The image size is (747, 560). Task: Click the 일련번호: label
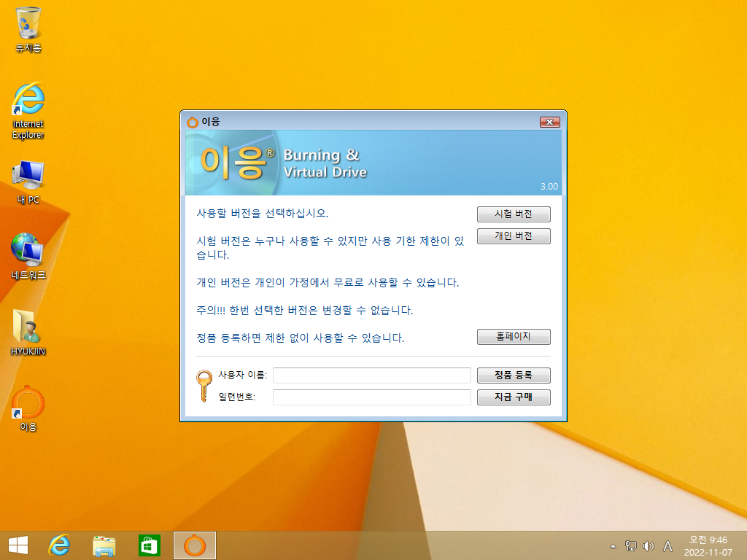[237, 397]
